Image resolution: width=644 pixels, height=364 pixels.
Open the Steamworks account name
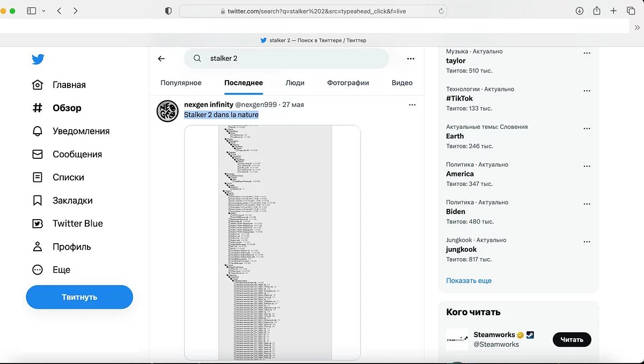click(x=494, y=334)
